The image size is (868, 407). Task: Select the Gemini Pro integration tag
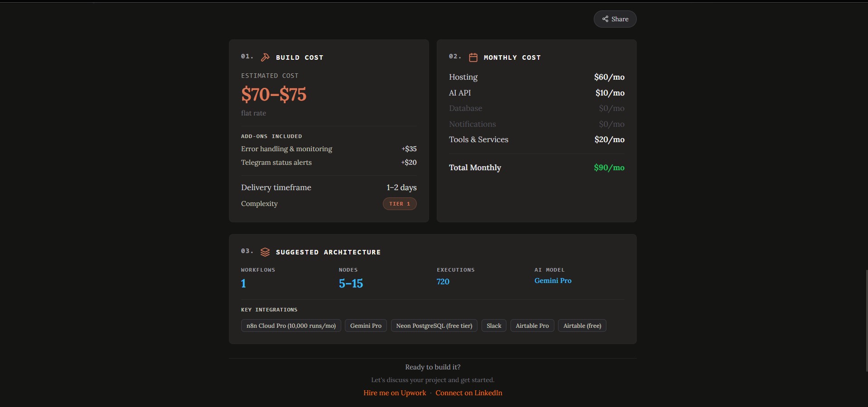pyautogui.click(x=366, y=326)
